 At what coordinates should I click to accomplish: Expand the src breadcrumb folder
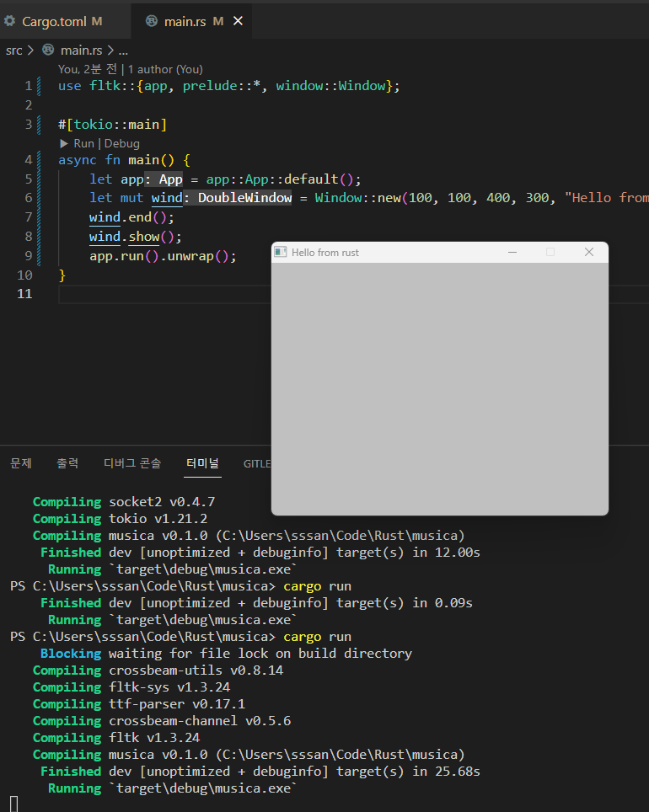click(13, 50)
